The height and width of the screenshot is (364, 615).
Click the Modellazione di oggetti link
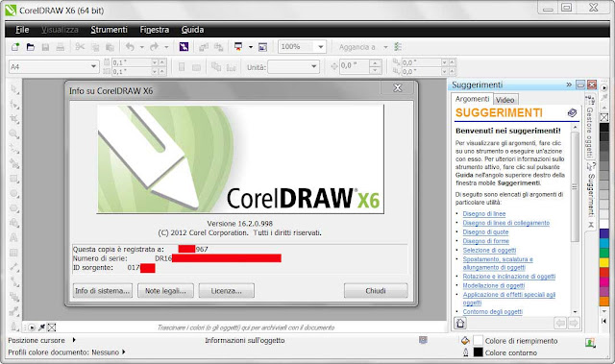click(493, 285)
